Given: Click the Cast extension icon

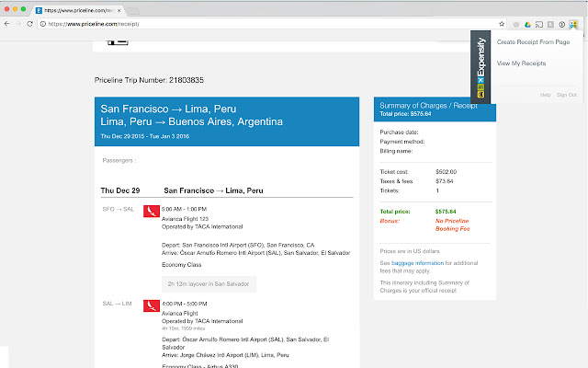Looking at the screenshot, I should click(539, 25).
